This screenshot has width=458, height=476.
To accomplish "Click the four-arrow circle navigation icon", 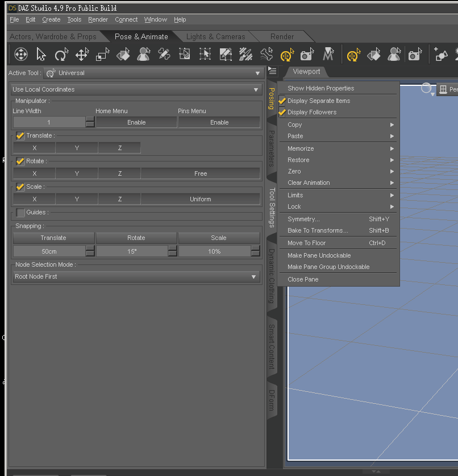I will 21,55.
